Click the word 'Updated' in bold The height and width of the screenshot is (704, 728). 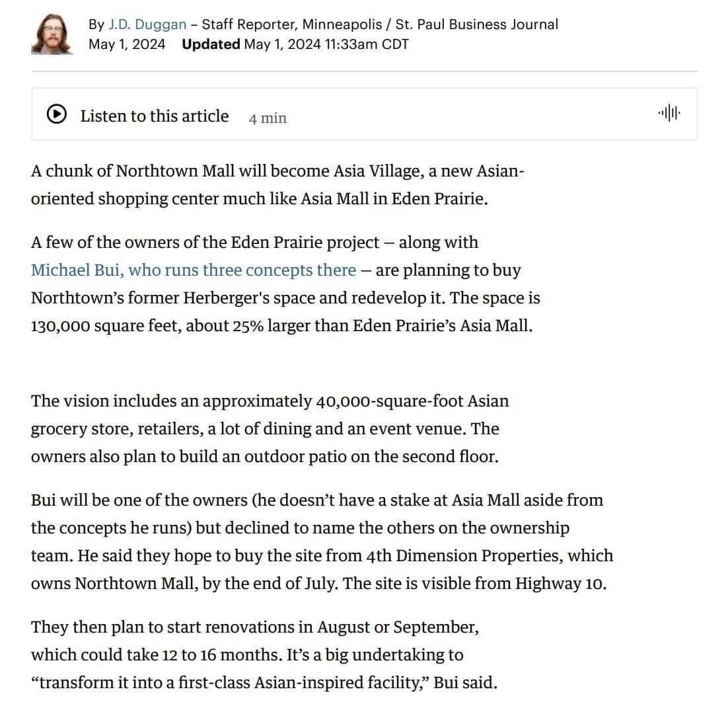click(211, 44)
